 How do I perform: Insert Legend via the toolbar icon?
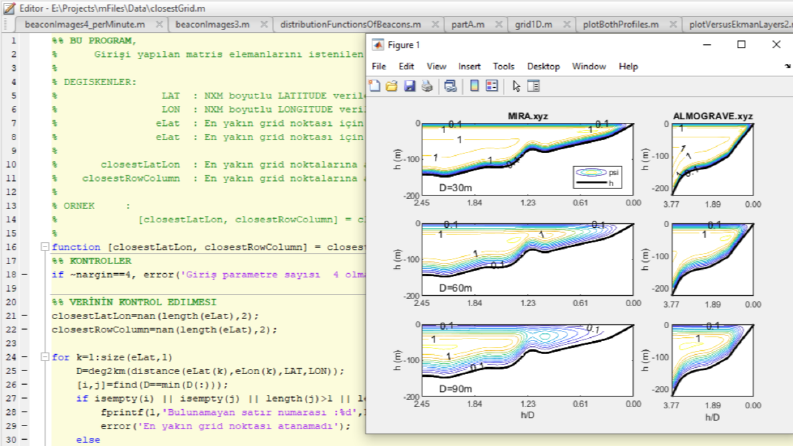[492, 86]
